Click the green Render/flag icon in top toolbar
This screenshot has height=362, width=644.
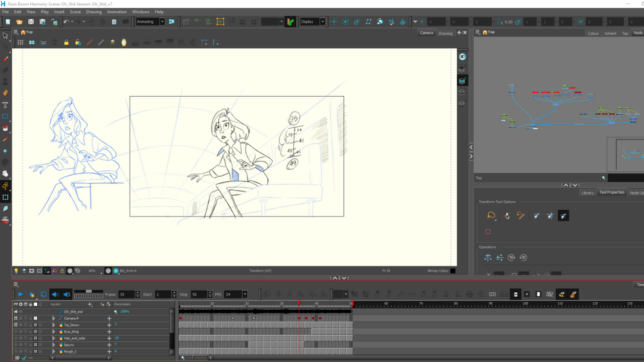click(x=290, y=22)
